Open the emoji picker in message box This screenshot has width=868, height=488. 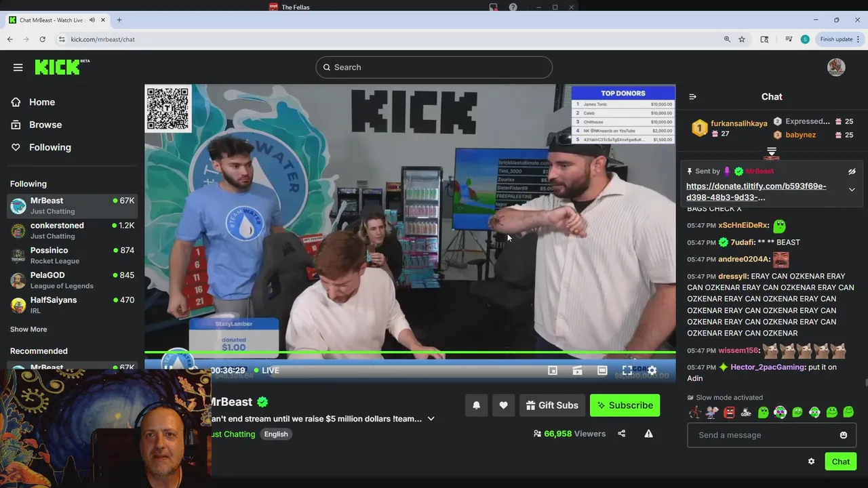(x=844, y=435)
